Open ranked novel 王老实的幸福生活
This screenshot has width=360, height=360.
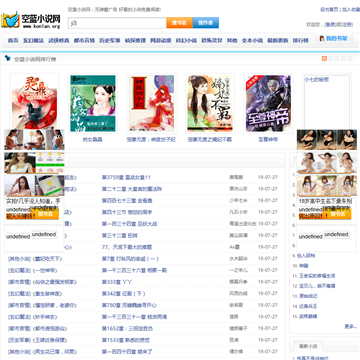click(x=314, y=276)
